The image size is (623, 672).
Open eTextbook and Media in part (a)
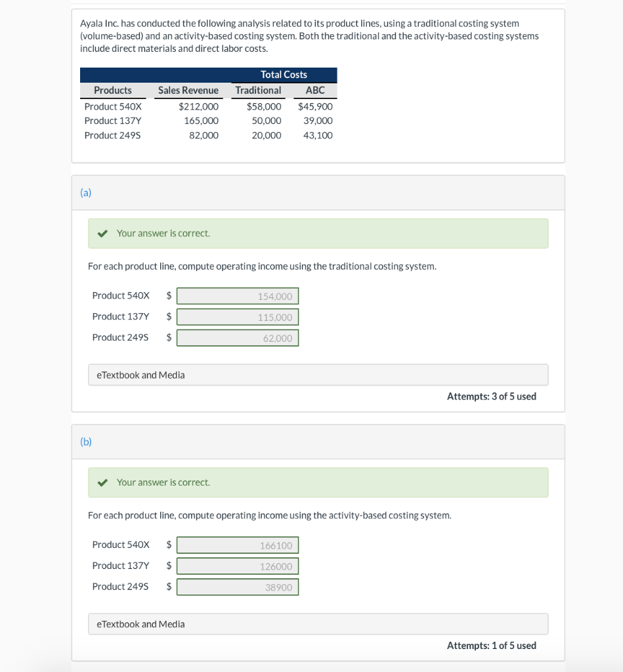318,375
